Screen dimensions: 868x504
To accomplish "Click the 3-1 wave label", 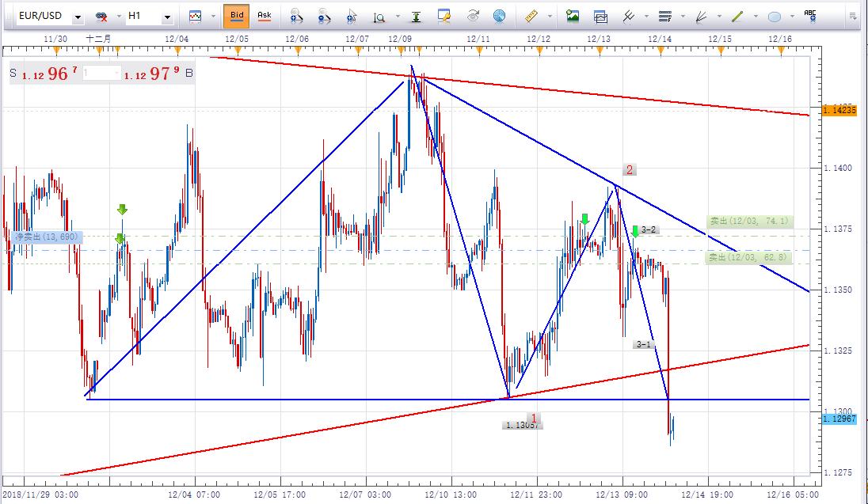I will pyautogui.click(x=643, y=344).
